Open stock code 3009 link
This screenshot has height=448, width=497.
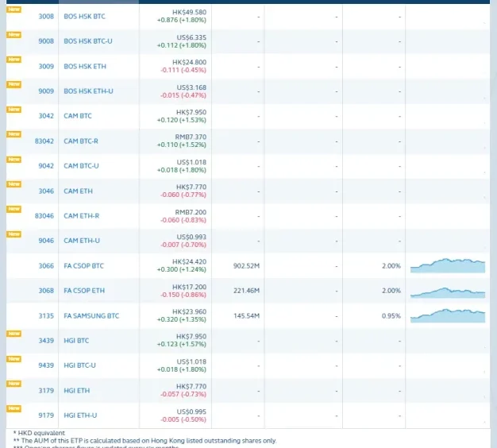coord(46,67)
